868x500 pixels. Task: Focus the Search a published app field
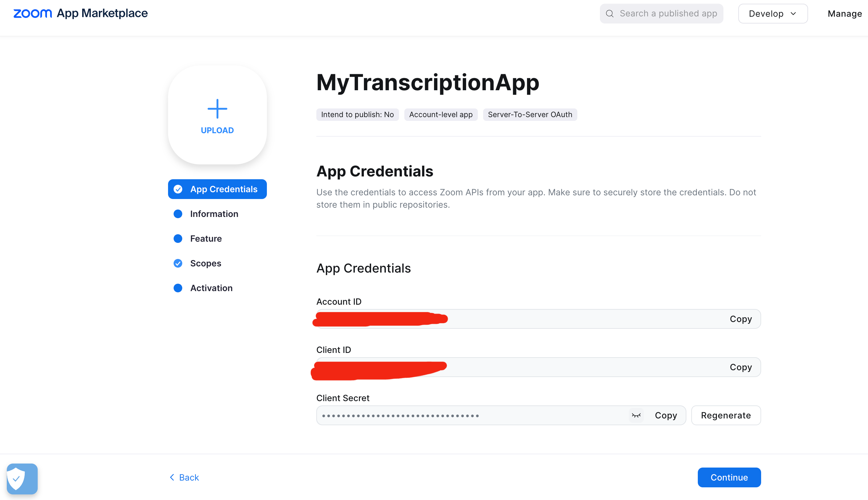tap(661, 14)
